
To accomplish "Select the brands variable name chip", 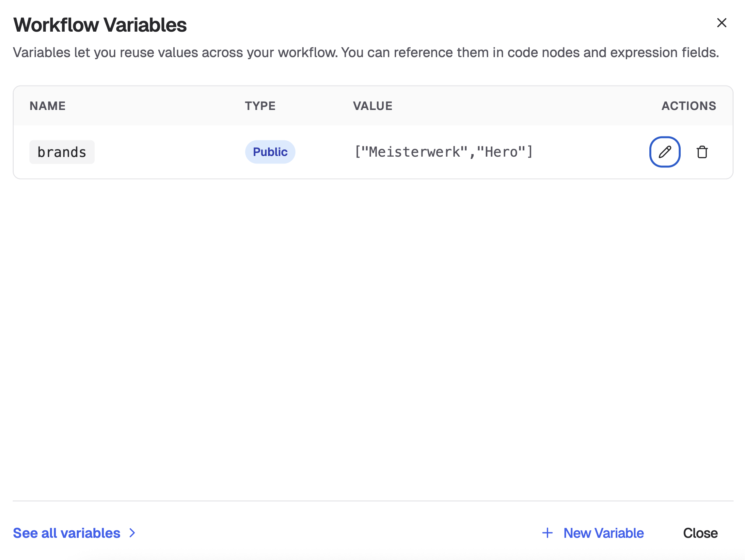I will [x=62, y=152].
